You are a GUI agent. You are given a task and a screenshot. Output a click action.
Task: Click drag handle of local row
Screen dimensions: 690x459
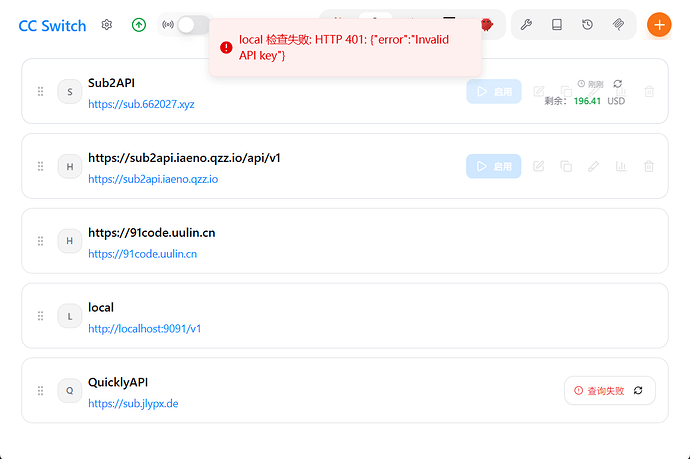click(x=40, y=316)
